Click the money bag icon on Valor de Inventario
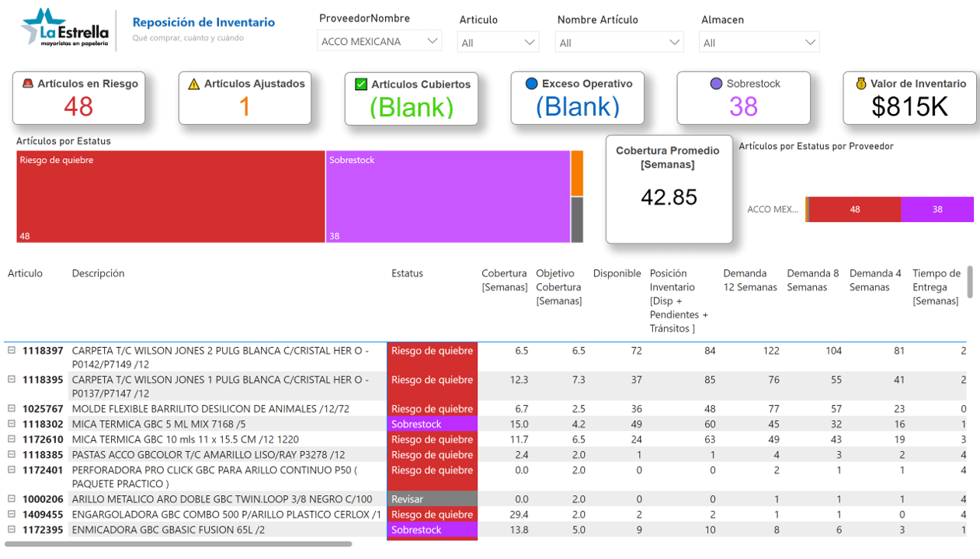Viewport: 980px width, 559px height. 860,84
